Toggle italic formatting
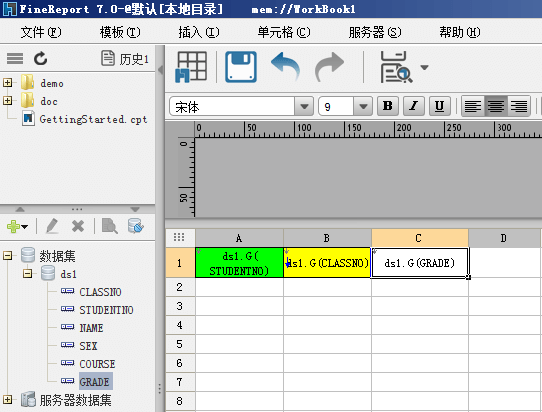This screenshot has width=542, height=412. (414, 106)
